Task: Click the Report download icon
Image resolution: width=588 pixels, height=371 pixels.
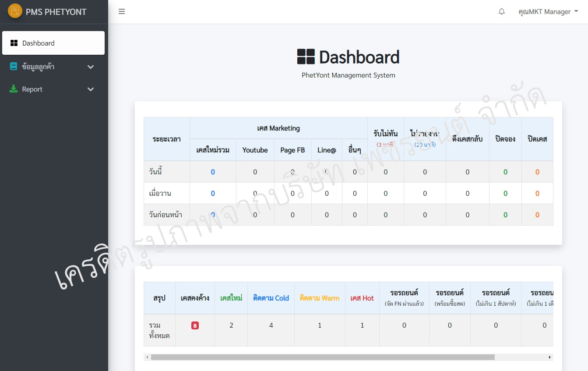Action: click(14, 89)
